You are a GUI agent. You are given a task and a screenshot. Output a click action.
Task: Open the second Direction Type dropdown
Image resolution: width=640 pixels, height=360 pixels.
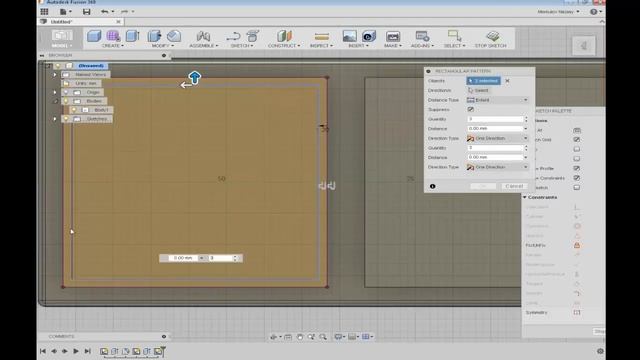coord(498,167)
